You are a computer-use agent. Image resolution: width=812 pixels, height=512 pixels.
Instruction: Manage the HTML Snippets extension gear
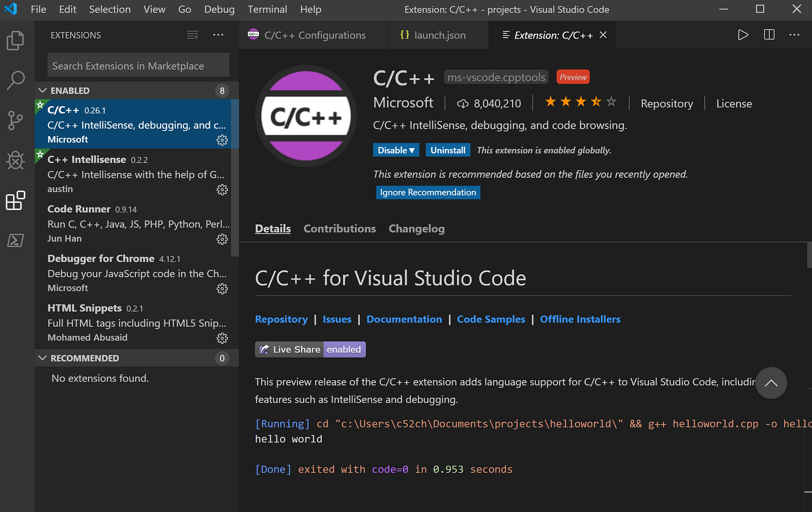[222, 338]
